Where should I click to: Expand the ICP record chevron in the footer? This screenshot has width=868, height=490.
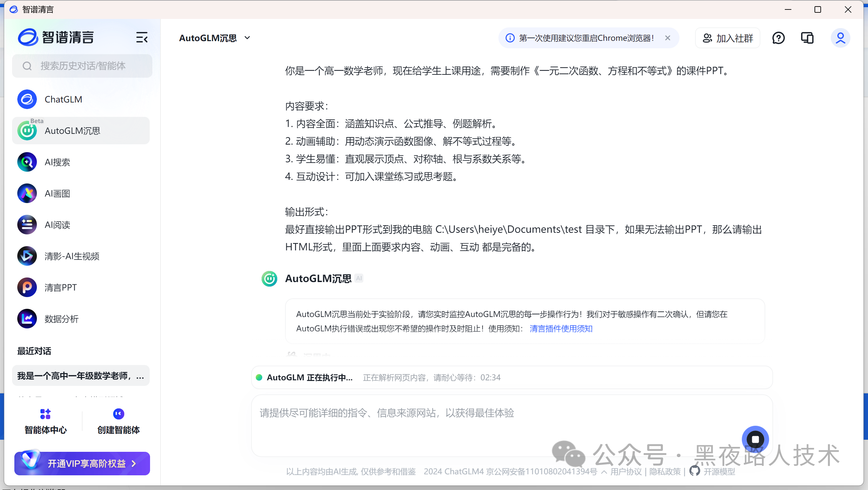point(604,472)
